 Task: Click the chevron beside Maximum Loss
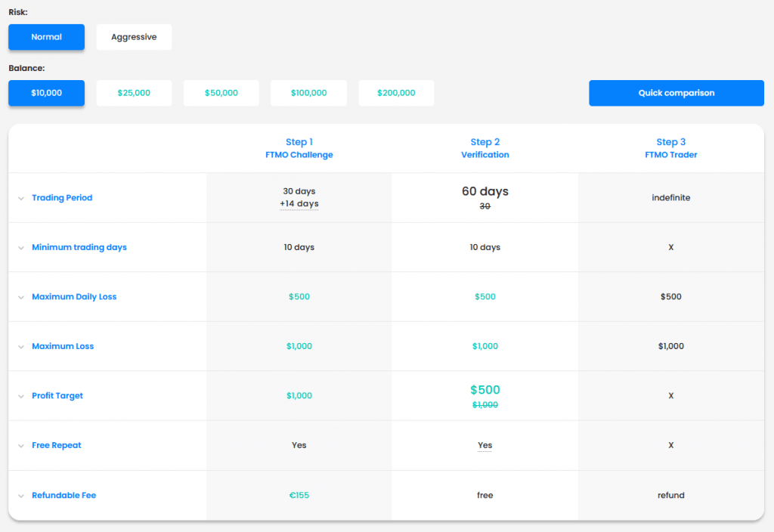(x=20, y=347)
